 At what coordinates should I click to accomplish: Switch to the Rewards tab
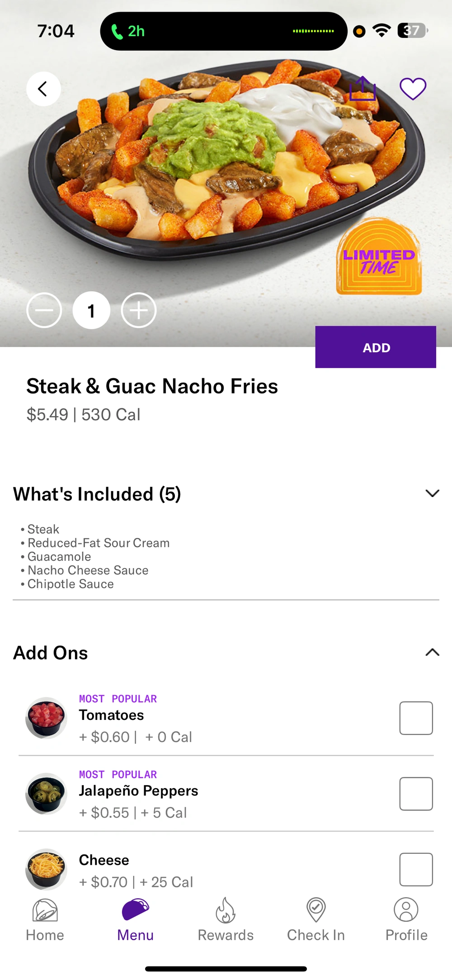pyautogui.click(x=226, y=919)
